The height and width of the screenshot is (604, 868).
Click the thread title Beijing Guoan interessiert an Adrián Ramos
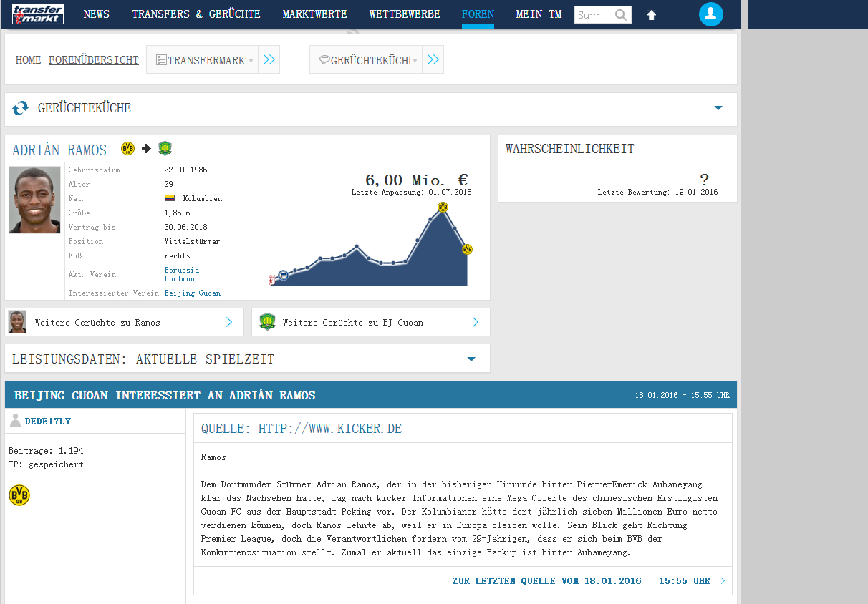[x=165, y=395]
